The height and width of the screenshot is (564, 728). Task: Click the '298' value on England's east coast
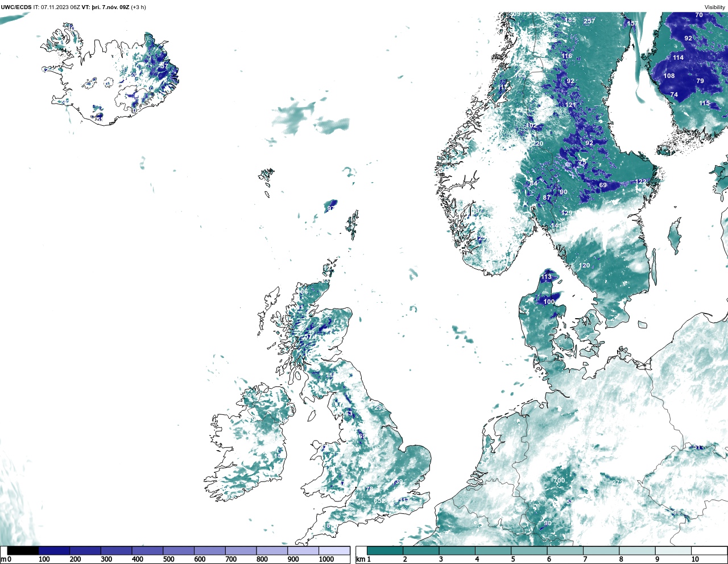click(380, 407)
